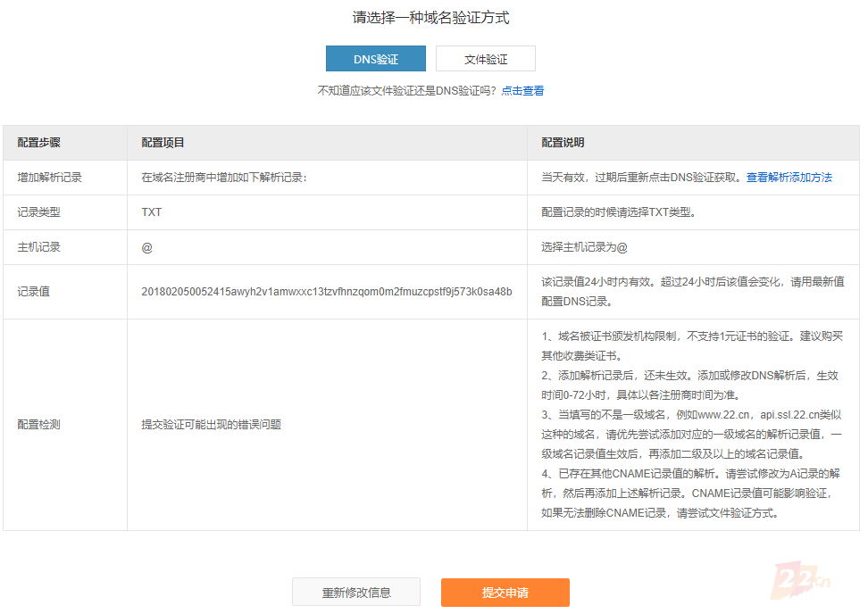The width and height of the screenshot is (868, 614).
Task: Click the 配置说明 column header
Action: click(x=563, y=143)
